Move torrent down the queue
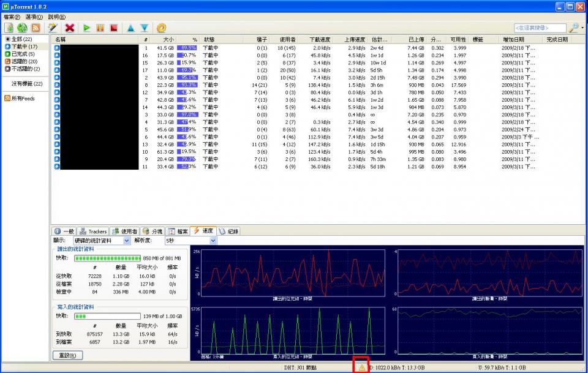The image size is (588, 373). point(144,28)
